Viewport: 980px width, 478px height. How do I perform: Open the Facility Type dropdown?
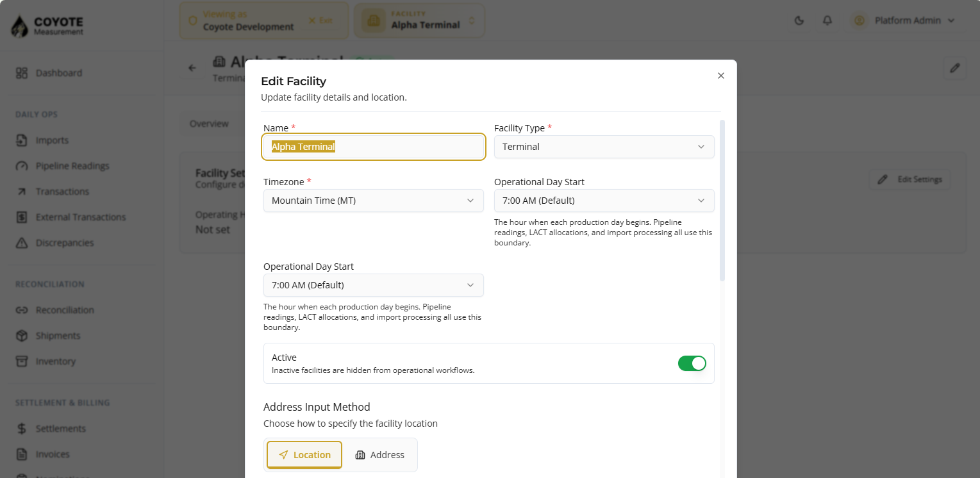click(x=604, y=147)
